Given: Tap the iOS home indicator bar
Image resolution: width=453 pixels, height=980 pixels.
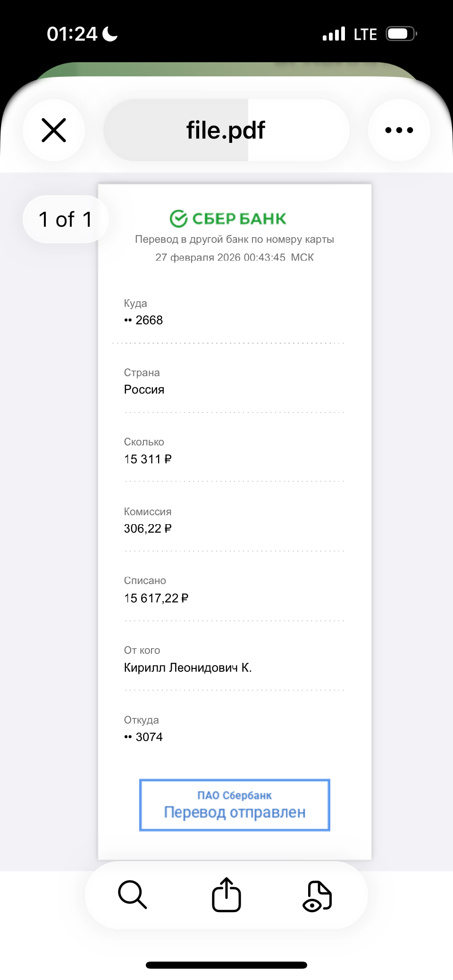Looking at the screenshot, I should point(226,965).
